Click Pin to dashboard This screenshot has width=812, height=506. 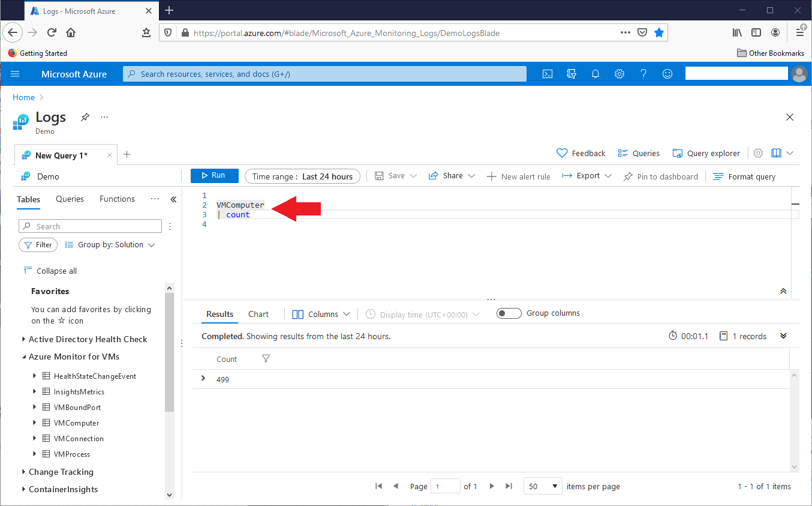(660, 176)
